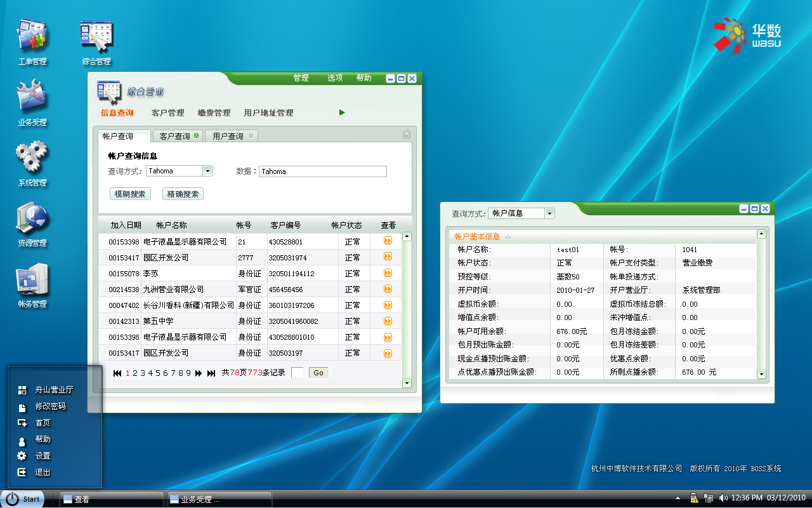Close the 用户查询 tab with its x icon

tap(251, 136)
